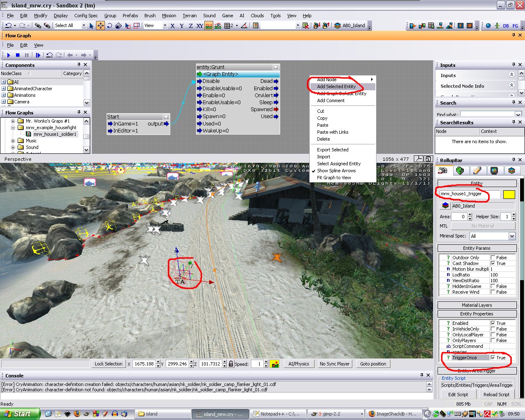
Task: Click the Flow Graph play button
Action: pyautogui.click(x=9, y=55)
